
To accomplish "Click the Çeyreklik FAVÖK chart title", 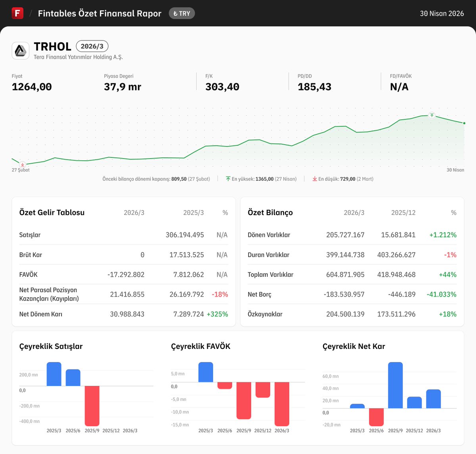I will [201, 346].
